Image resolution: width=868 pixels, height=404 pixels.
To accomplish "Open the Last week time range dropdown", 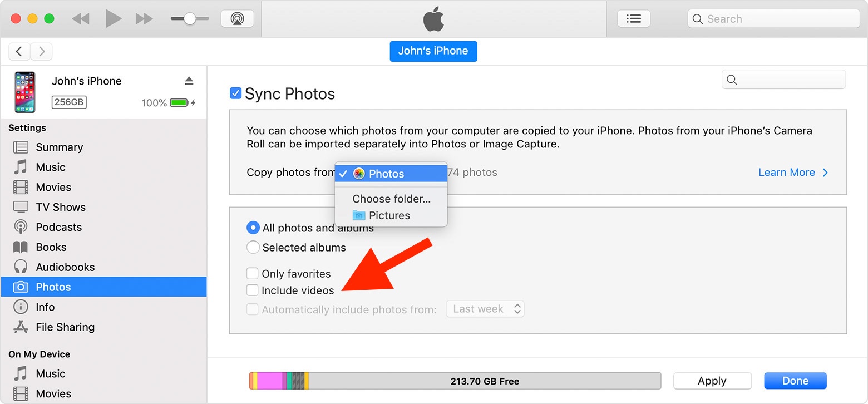I will coord(484,308).
